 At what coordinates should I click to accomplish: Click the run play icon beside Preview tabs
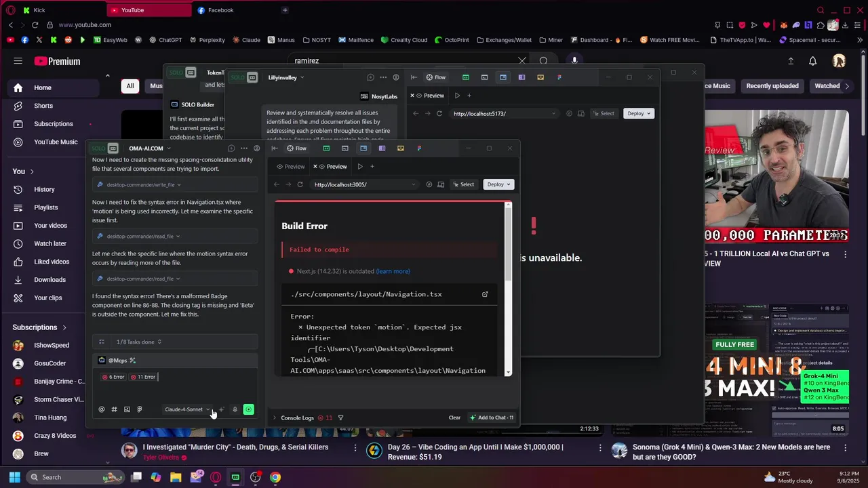360,166
